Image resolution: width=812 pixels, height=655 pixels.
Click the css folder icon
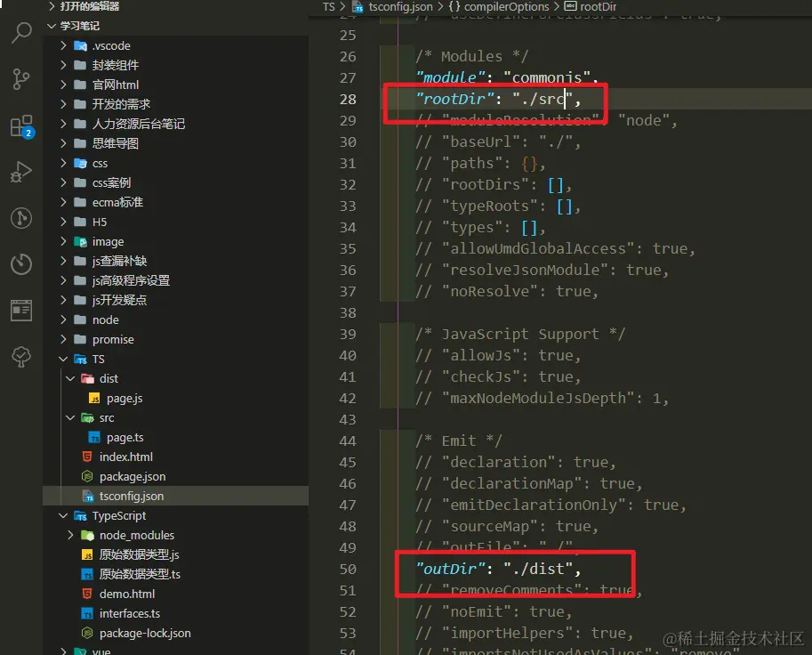point(80,164)
